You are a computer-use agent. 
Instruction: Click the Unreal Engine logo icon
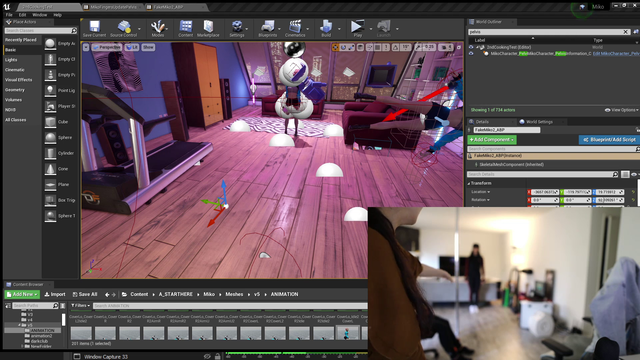[7, 7]
